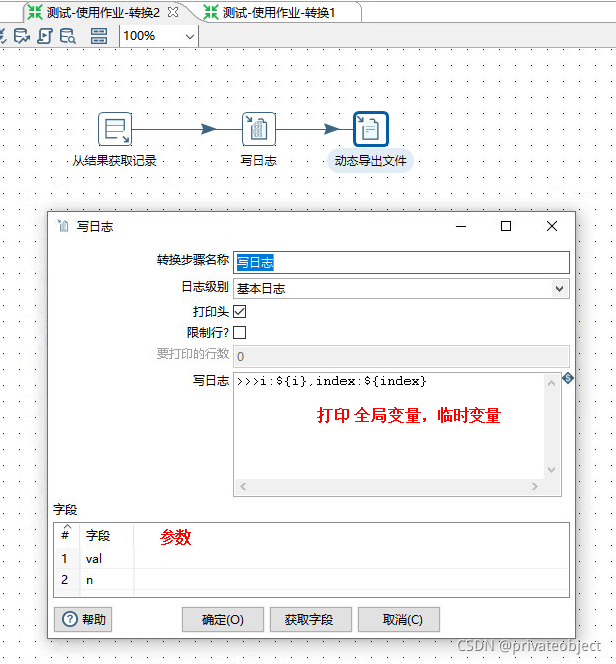Click the vertical scrollbar down arrow in log text area

pos(551,470)
